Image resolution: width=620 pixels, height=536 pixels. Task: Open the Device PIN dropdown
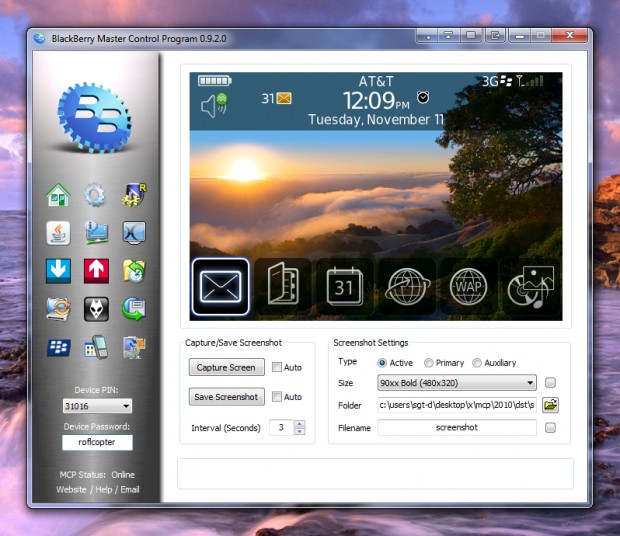97,406
